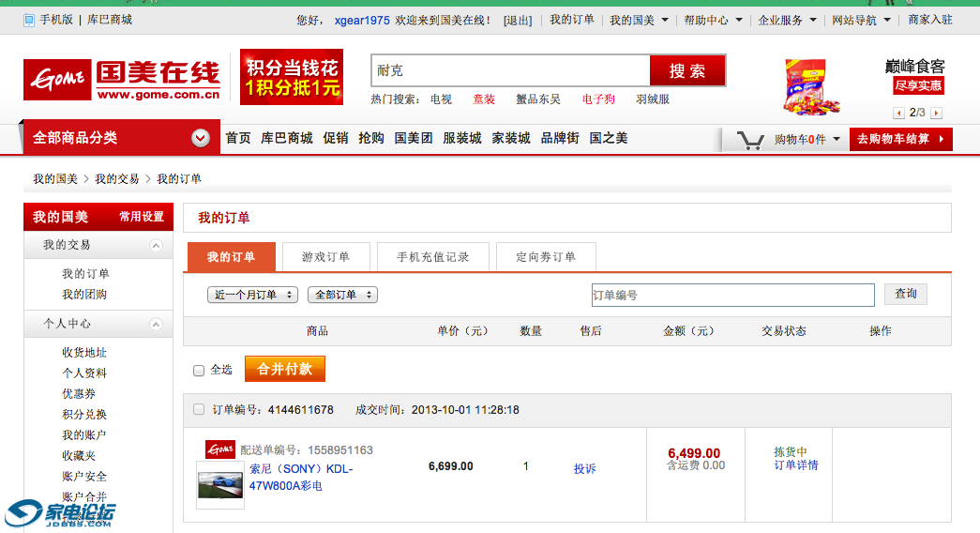The height and width of the screenshot is (533, 980).
Task: Click the 合并付款 combined payment button
Action: point(285,369)
